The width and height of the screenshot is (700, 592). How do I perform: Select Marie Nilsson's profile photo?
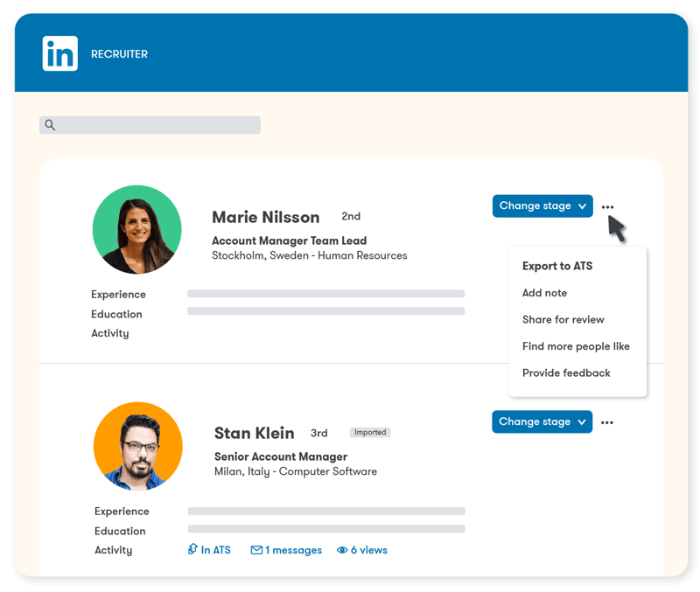pyautogui.click(x=137, y=229)
